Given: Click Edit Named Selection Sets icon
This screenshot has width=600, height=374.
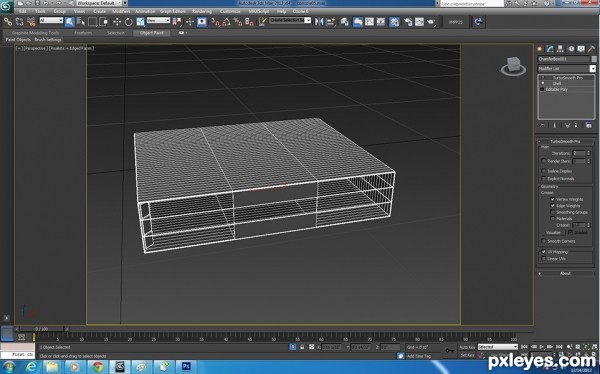Looking at the screenshot, I should [x=262, y=22].
